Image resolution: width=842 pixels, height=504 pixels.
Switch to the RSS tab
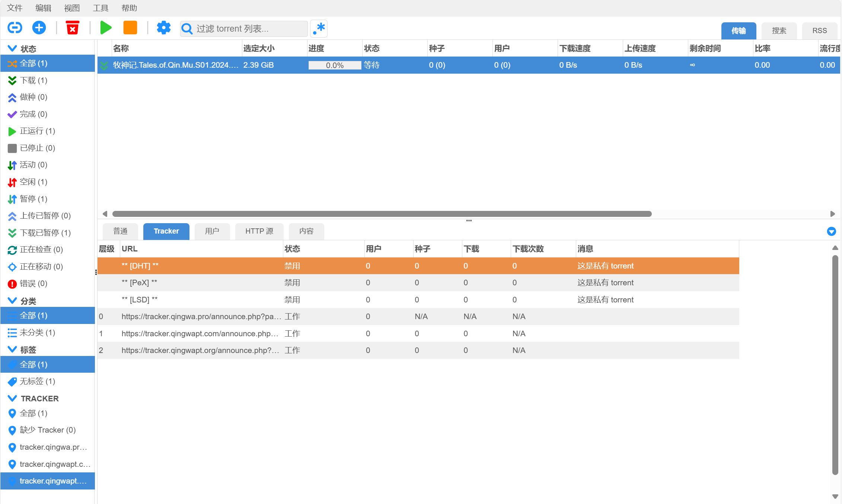tap(819, 31)
